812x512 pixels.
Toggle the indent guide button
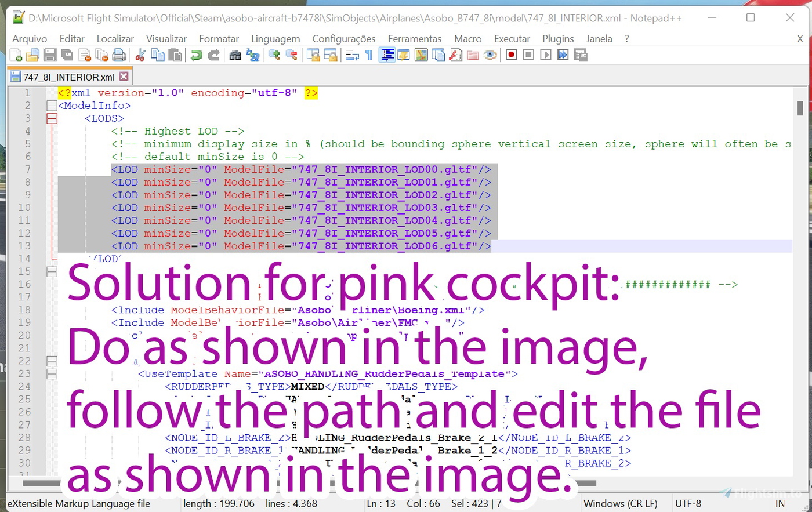tap(387, 55)
